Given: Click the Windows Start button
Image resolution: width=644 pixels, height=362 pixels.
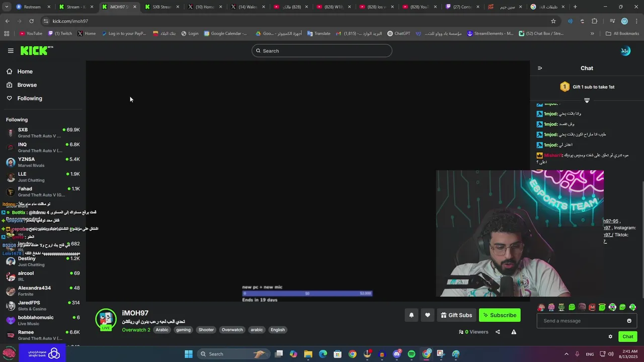Looking at the screenshot, I should (x=189, y=354).
